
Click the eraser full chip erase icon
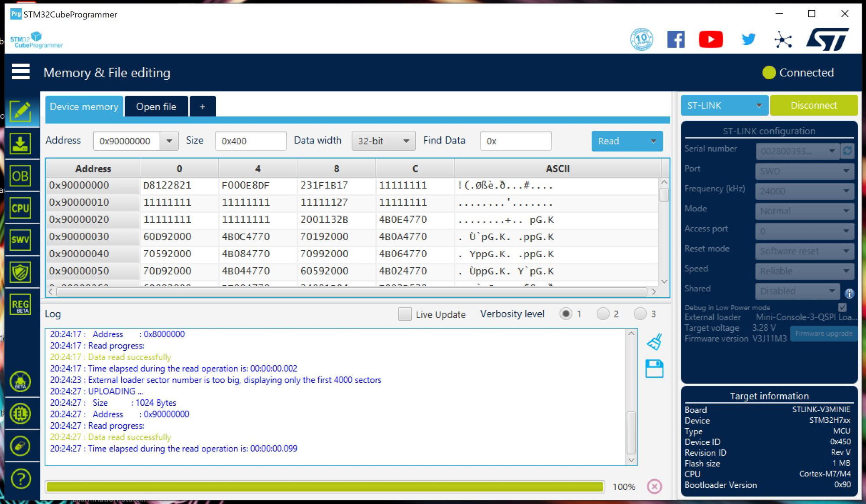[x=20, y=446]
